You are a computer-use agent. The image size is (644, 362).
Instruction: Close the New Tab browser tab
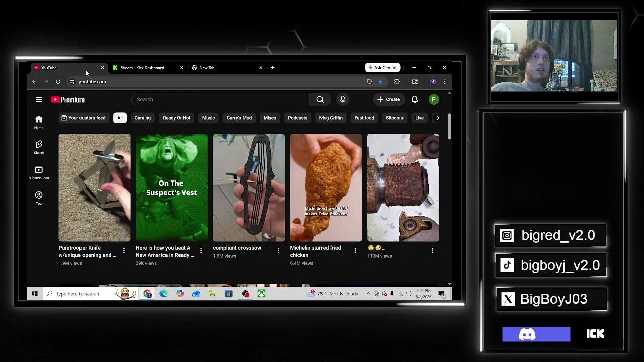click(261, 68)
